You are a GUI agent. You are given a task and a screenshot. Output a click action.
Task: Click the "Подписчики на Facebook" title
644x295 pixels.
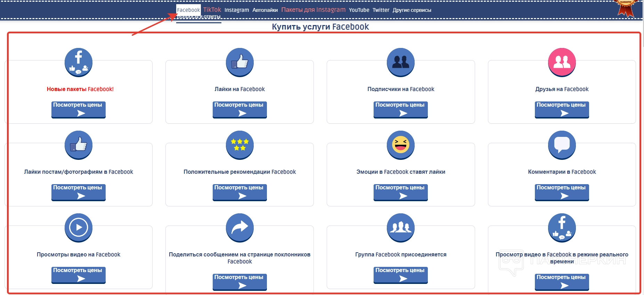click(401, 89)
